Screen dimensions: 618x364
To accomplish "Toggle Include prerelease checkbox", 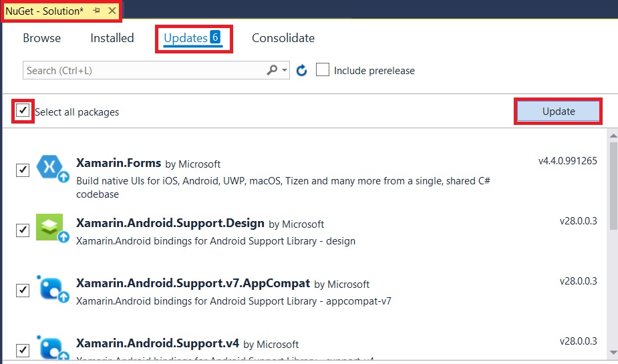I will 323,70.
